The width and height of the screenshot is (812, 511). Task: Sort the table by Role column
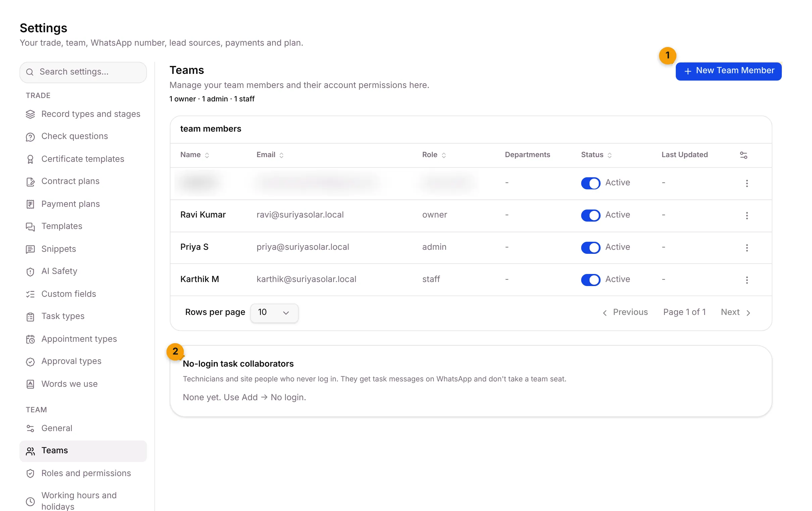434,155
